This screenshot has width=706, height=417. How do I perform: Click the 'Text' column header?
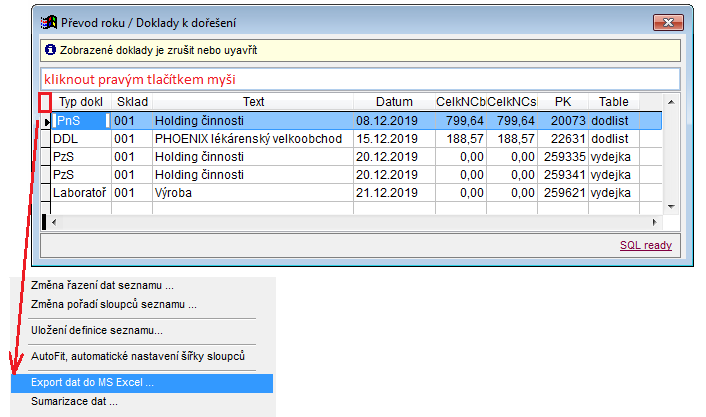click(x=253, y=102)
